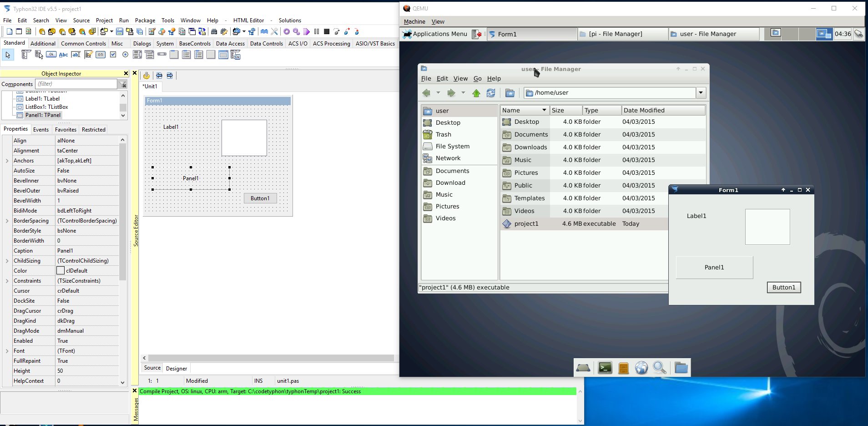This screenshot has height=426, width=868.
Task: Expand the Anchors property
Action: (x=7, y=161)
